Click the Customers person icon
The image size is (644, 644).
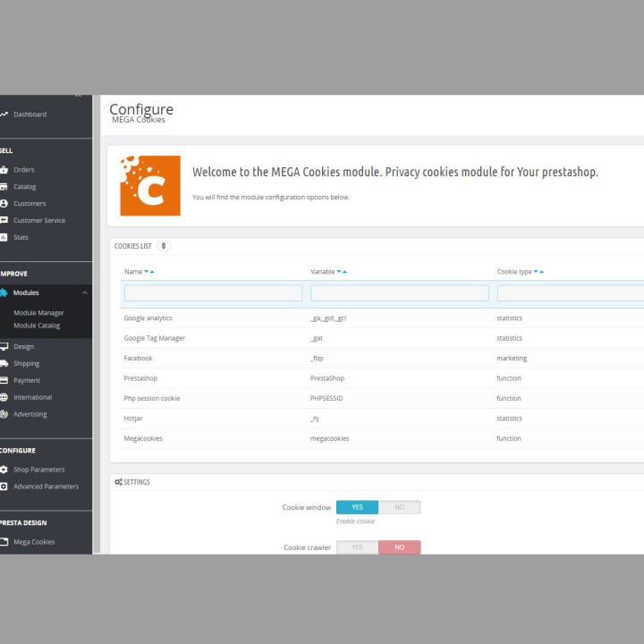pos(4,203)
